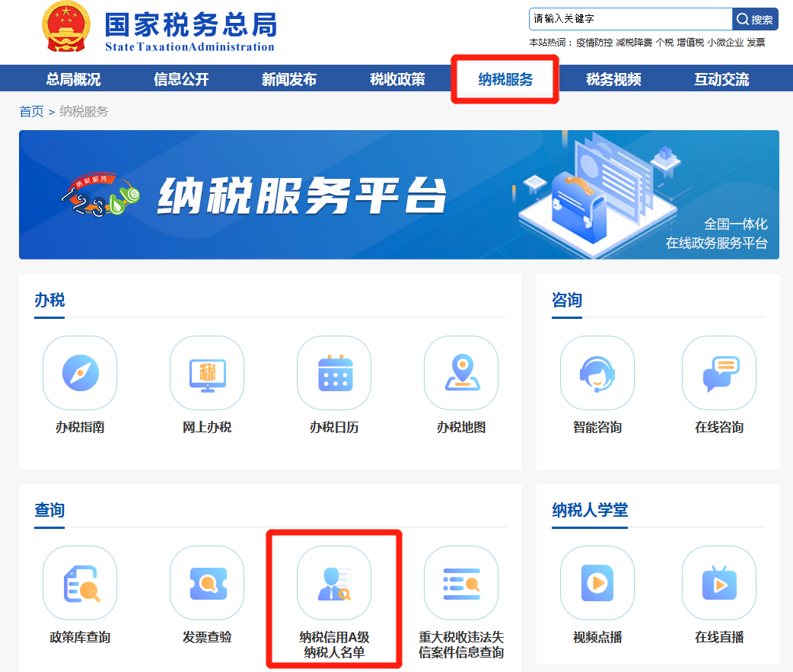This screenshot has width=793, height=672.
Task: Open the 发票查验 invoice check icon
Action: click(x=207, y=583)
